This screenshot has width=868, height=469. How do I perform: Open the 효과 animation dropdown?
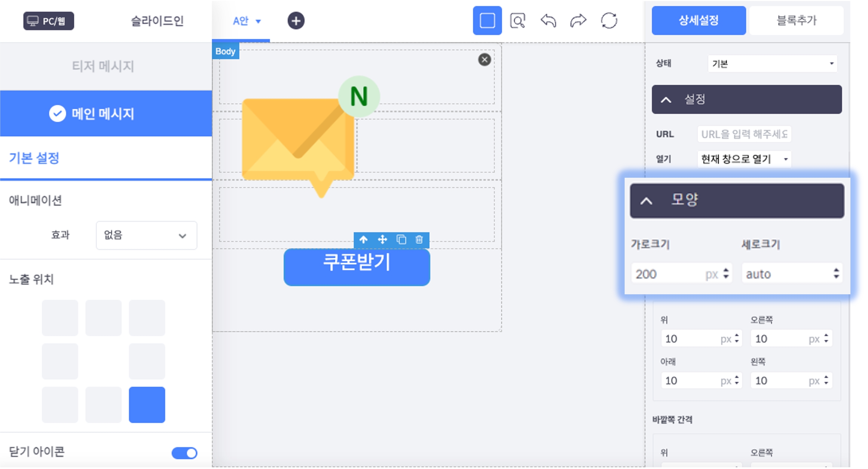pos(146,236)
